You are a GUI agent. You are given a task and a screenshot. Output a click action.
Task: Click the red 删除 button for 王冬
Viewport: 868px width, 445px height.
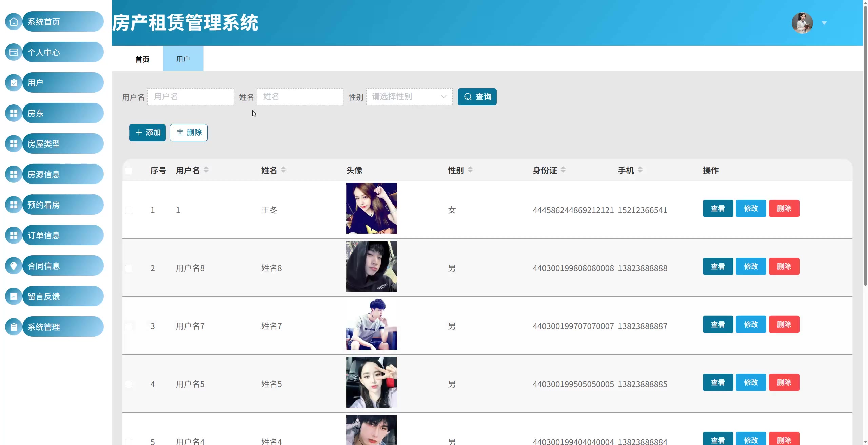click(784, 209)
